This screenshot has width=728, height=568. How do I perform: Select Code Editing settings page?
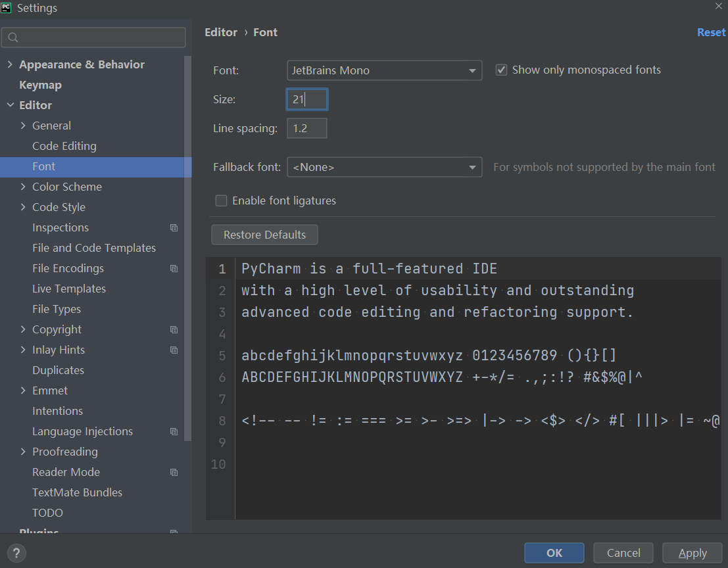64,146
